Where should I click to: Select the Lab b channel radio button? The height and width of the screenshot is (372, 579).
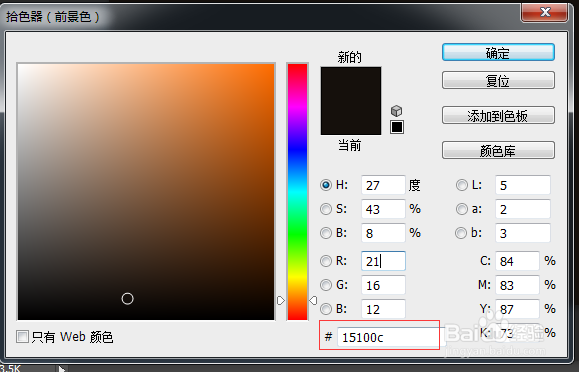[461, 233]
